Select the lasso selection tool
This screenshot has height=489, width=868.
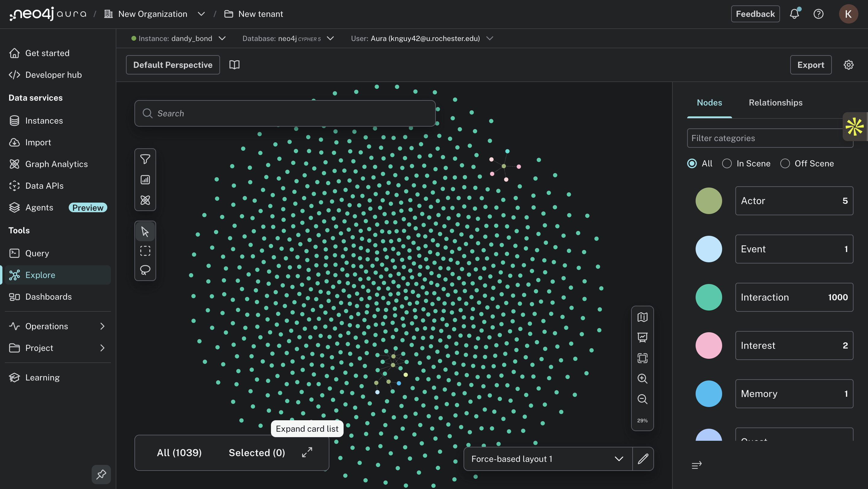(145, 270)
